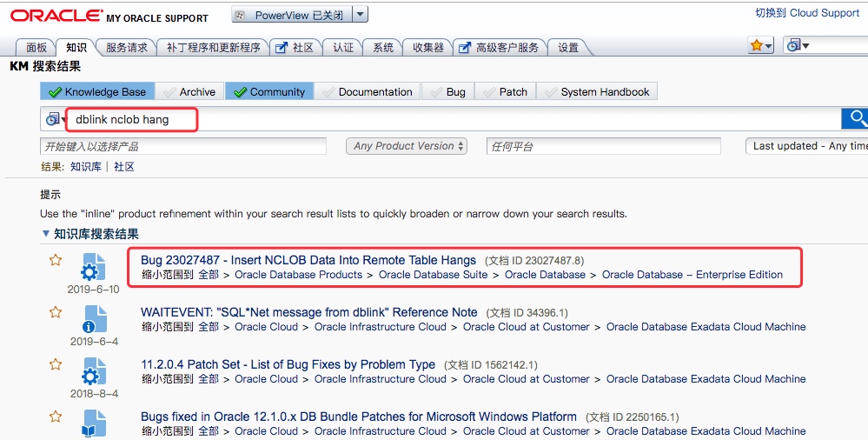Image resolution: width=868 pixels, height=440 pixels.
Task: Open 11.2.0.4 Patch Set bug fixes article
Action: pos(288,364)
